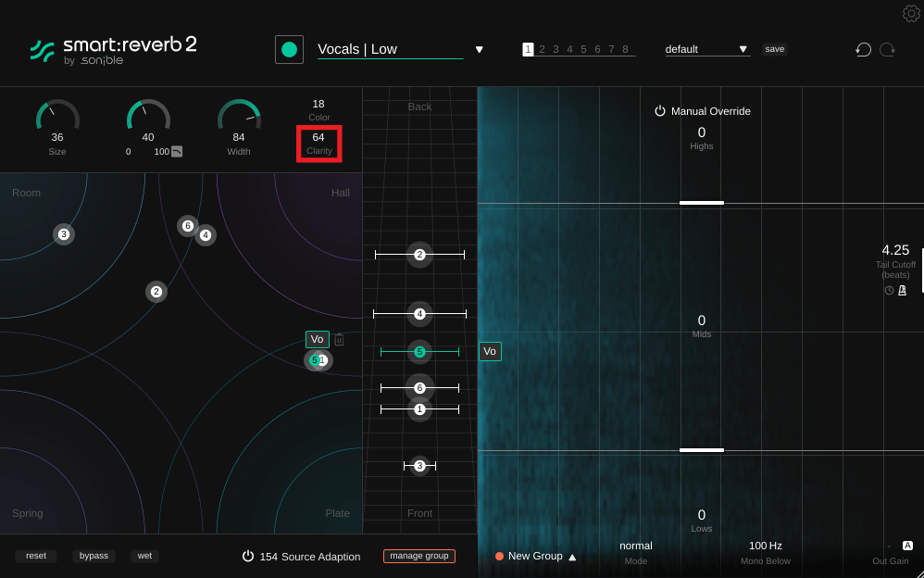The width and height of the screenshot is (924, 578).
Task: Switch to state slot 1
Action: [x=528, y=49]
